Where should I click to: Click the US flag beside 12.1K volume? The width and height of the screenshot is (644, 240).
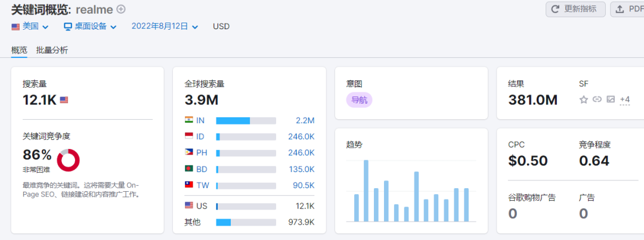pyautogui.click(x=64, y=99)
